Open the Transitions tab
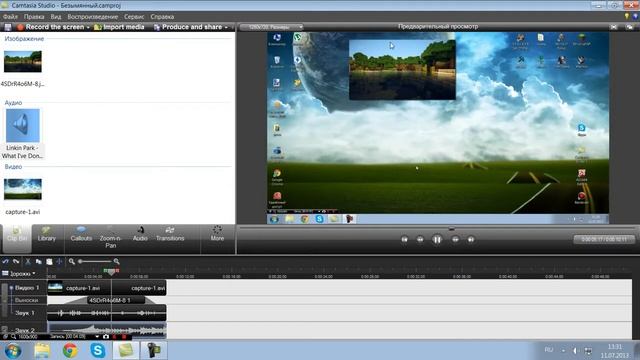 coord(170,235)
